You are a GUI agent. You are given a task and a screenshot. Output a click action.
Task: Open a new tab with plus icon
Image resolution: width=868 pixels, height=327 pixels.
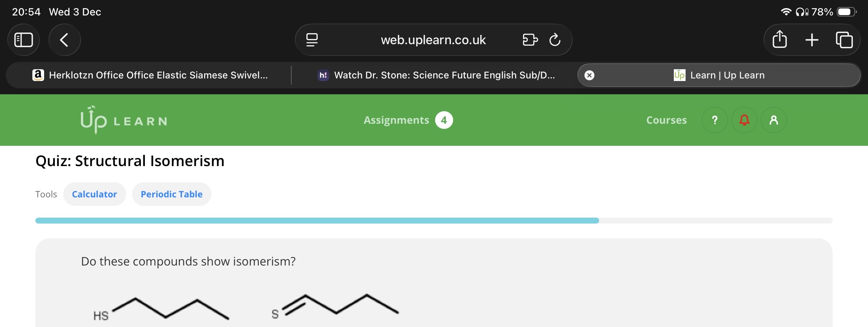[x=812, y=40]
